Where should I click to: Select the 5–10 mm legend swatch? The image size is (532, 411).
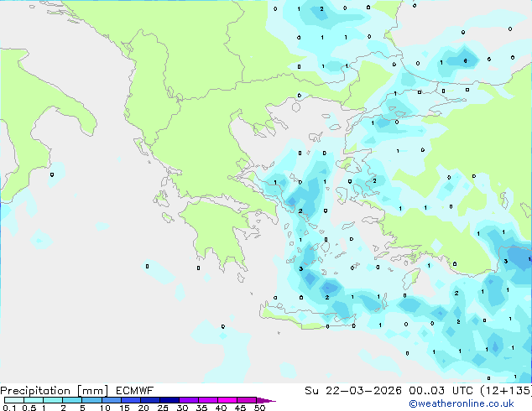91,400
